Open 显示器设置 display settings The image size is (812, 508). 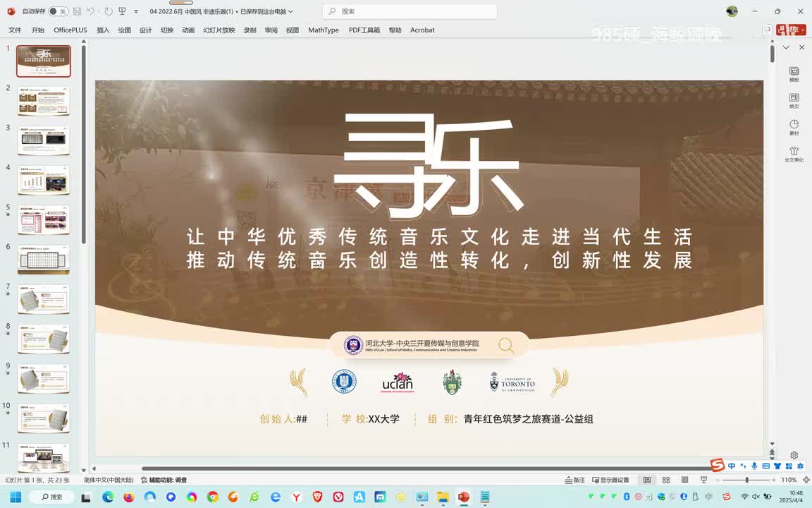pyautogui.click(x=610, y=480)
